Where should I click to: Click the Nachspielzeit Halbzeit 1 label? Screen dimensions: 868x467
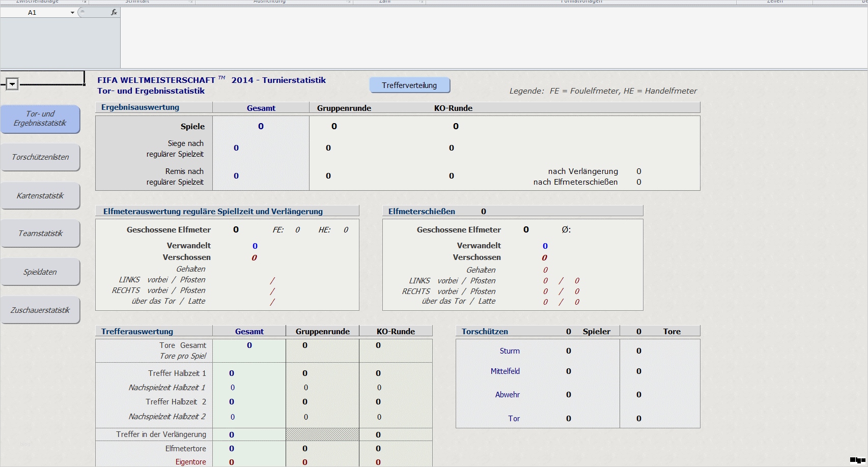coord(167,388)
